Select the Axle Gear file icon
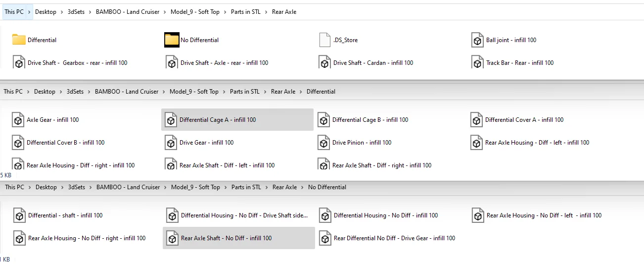Viewport: 644px width, 264px height. tap(18, 120)
